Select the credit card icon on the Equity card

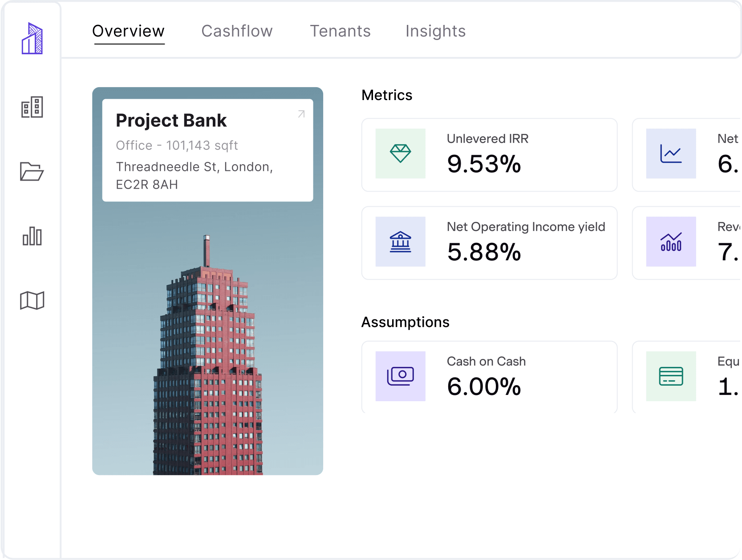pyautogui.click(x=671, y=376)
